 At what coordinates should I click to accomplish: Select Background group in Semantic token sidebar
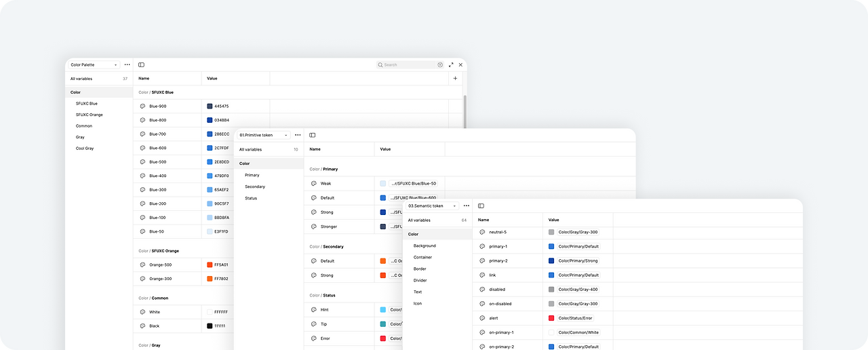click(425, 246)
